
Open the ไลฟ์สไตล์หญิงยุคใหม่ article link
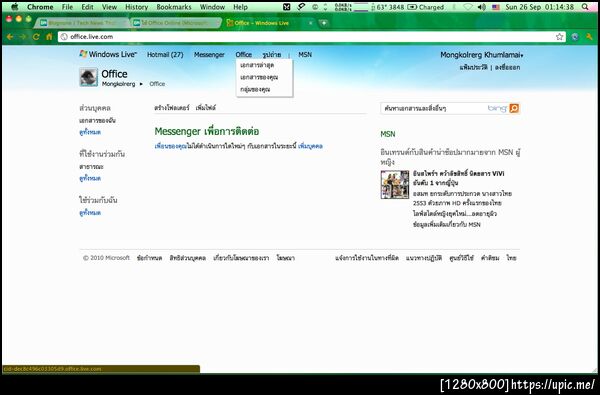tap(455, 214)
